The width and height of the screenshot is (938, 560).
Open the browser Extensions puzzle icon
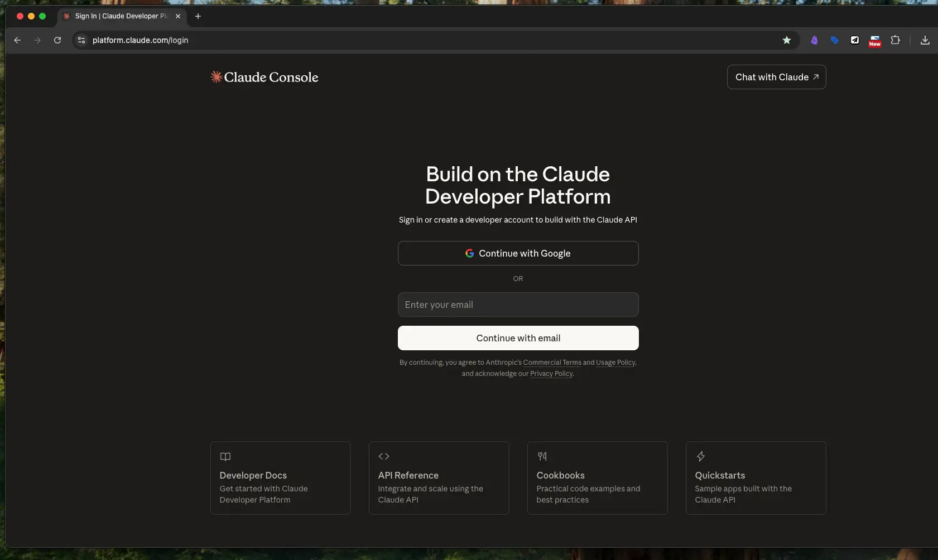(x=895, y=40)
